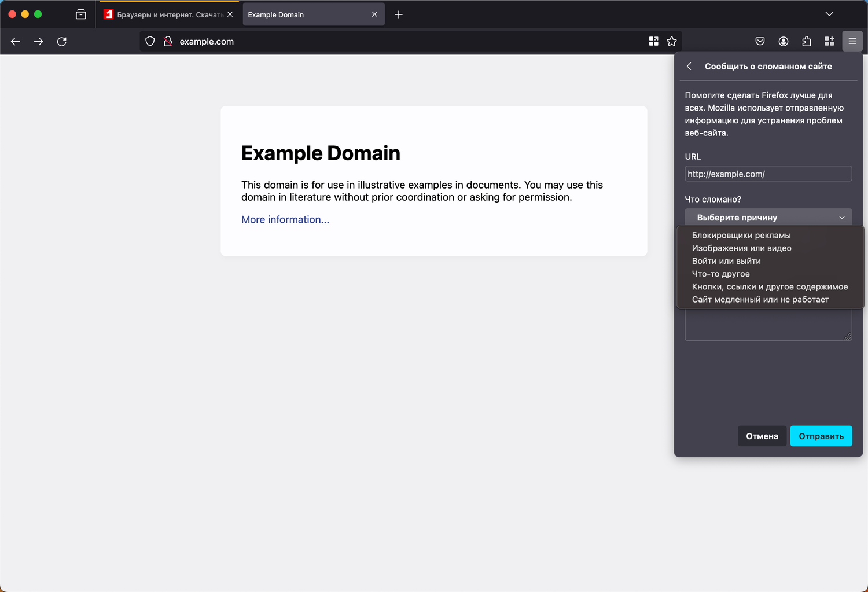
Task: Go back to the previous page
Action: click(x=16, y=41)
